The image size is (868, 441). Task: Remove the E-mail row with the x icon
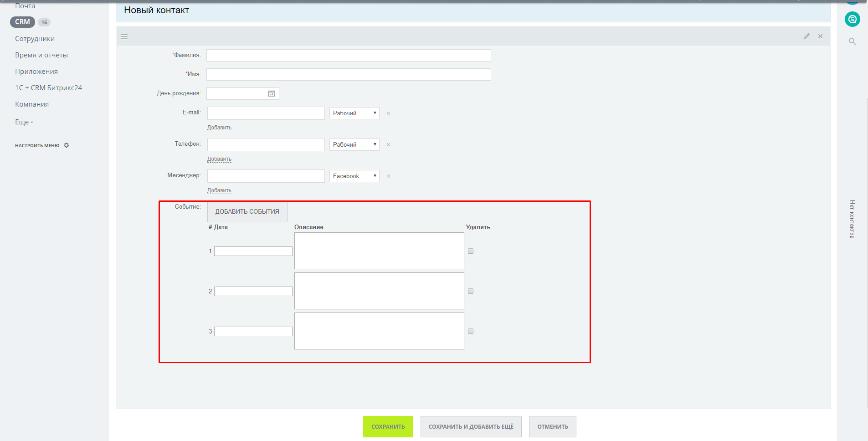pyautogui.click(x=388, y=113)
